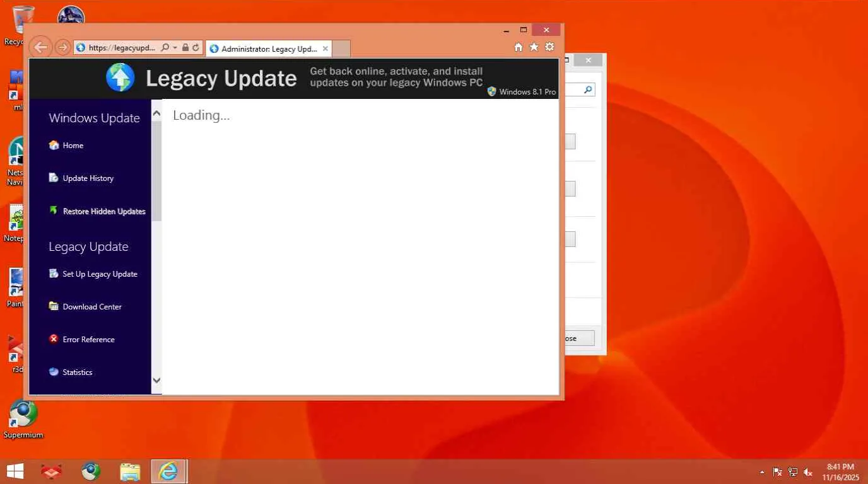The height and width of the screenshot is (484, 868).
Task: Click the muted volume speaker tray icon
Action: pyautogui.click(x=808, y=472)
